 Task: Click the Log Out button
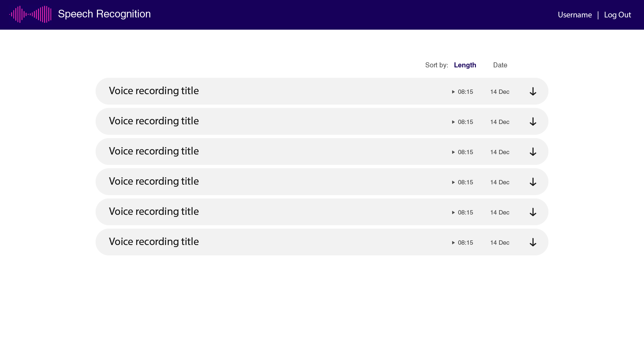coord(617,14)
